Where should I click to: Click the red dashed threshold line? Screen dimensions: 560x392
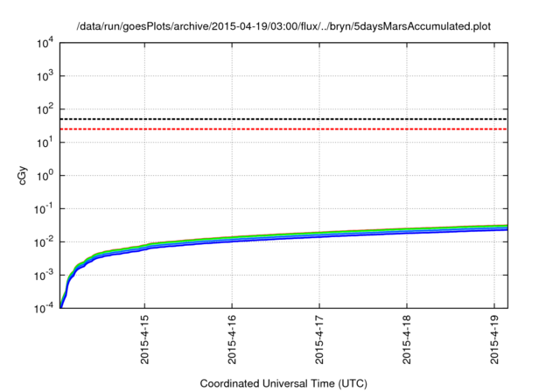pyautogui.click(x=283, y=129)
